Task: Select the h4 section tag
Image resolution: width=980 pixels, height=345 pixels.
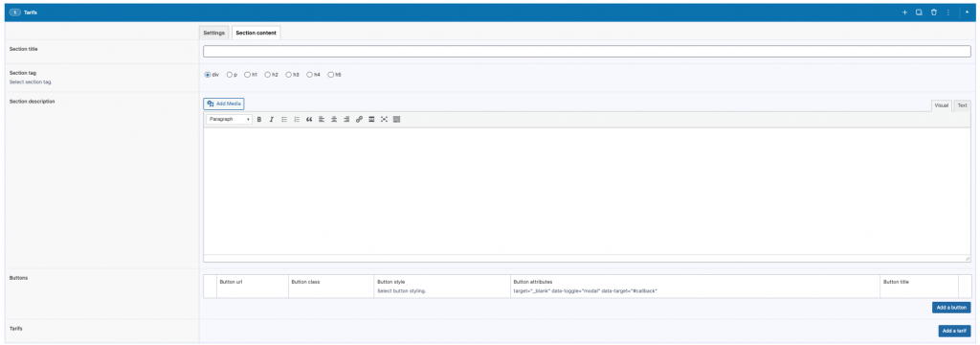Action: [310, 75]
